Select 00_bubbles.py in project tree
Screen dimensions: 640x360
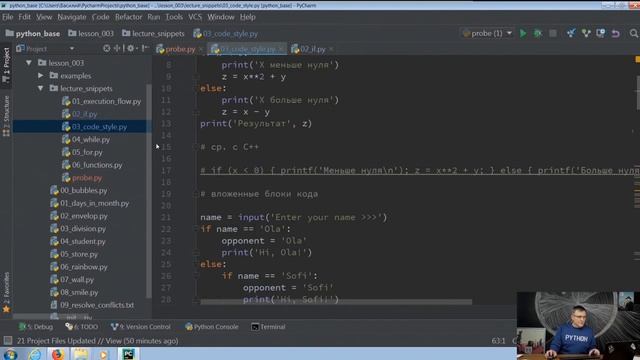pos(78,191)
